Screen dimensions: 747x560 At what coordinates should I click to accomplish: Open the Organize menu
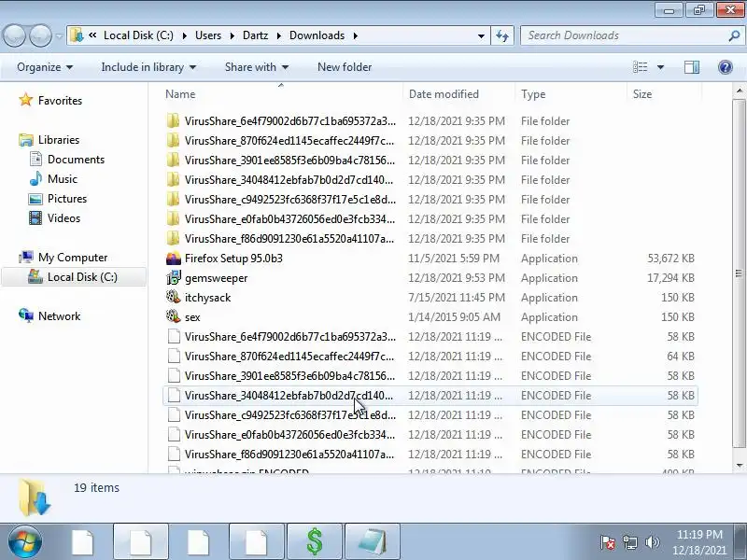(45, 67)
